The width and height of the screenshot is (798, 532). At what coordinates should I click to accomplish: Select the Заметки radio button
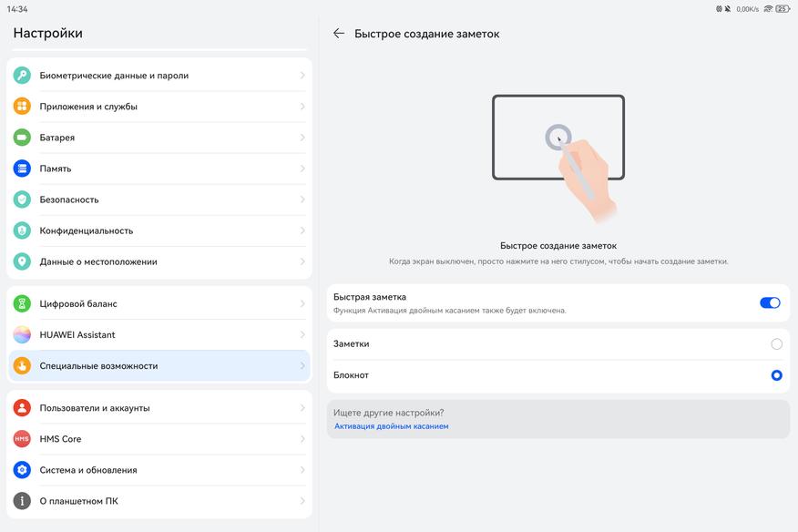pos(776,344)
